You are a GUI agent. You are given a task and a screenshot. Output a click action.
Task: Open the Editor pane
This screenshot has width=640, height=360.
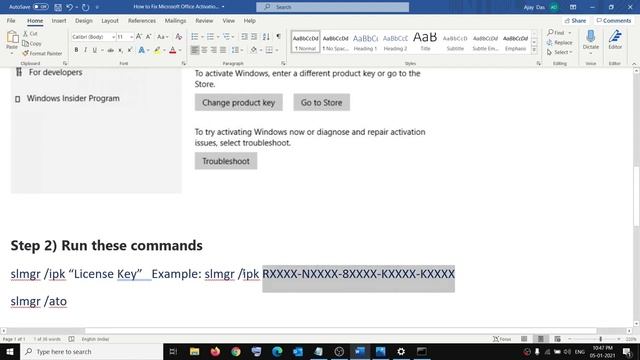point(615,40)
